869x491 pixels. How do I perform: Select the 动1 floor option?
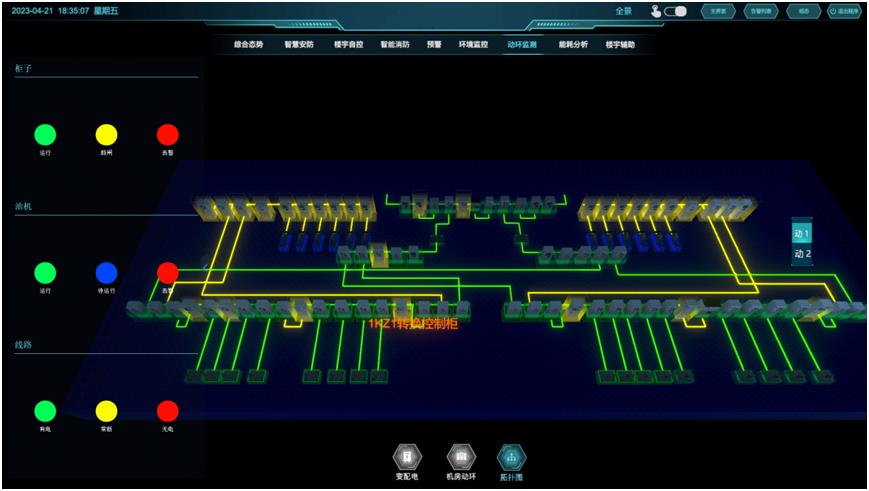click(802, 233)
